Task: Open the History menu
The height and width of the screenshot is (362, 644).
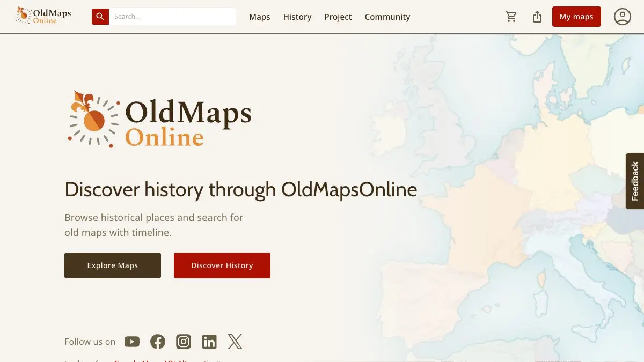Action: (x=297, y=17)
